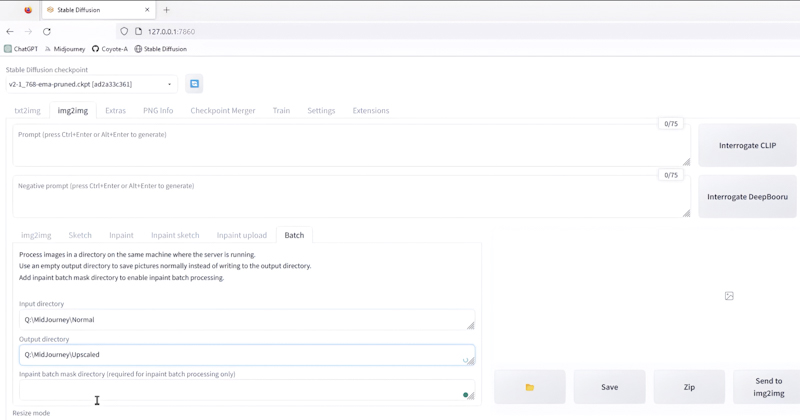The image size is (800, 420).
Task: Click the Output directory field
Action: (x=247, y=355)
